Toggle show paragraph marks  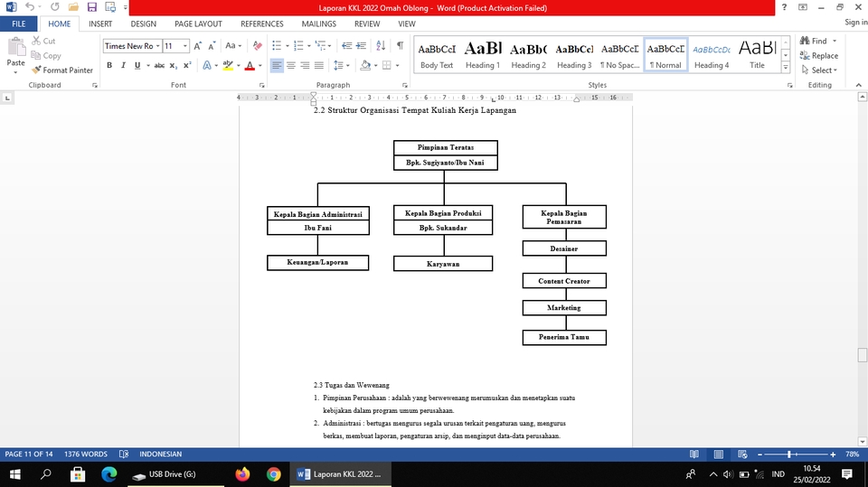[x=400, y=46]
